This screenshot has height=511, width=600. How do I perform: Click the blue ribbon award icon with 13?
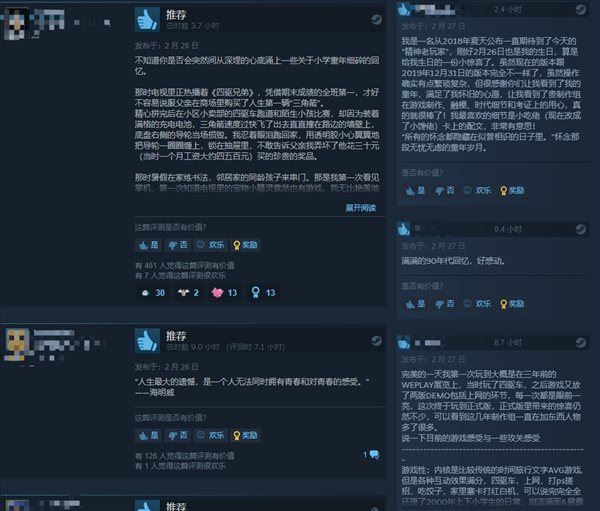pyautogui.click(x=263, y=293)
